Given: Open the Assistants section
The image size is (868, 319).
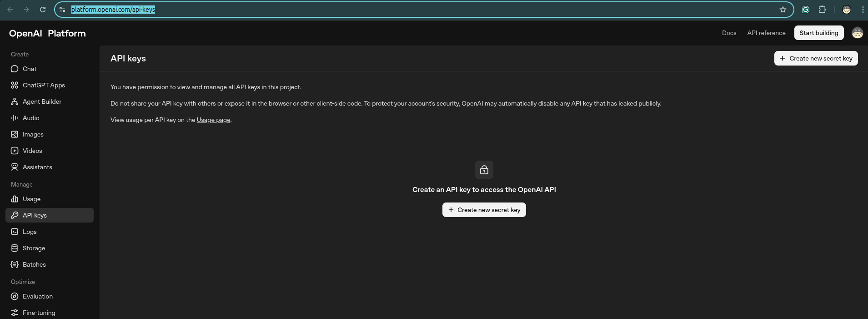Looking at the screenshot, I should click(x=50, y=167).
